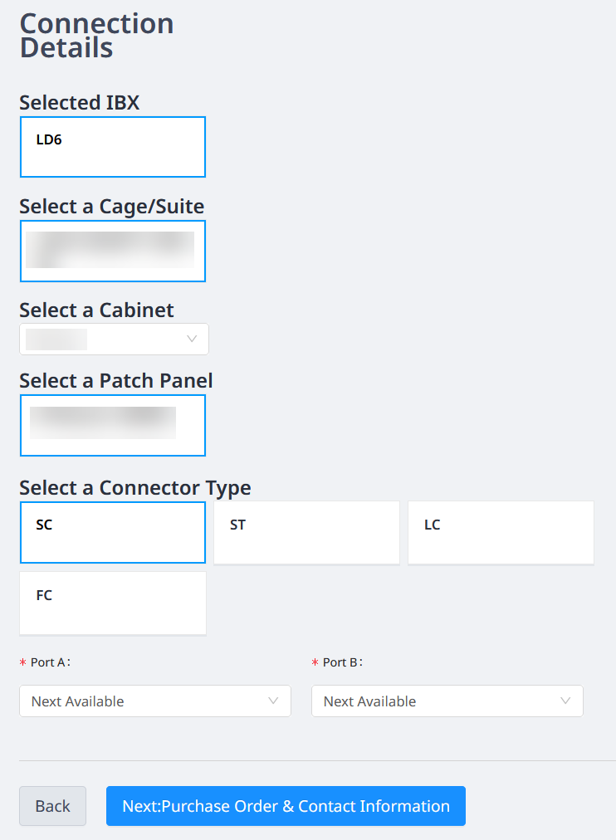This screenshot has width=616, height=840.
Task: Click the Connection Details heading
Action: point(96,36)
